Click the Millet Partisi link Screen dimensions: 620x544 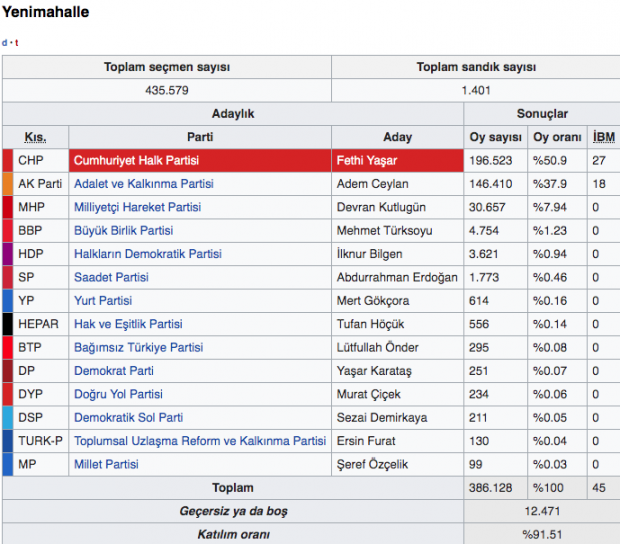click(x=107, y=464)
